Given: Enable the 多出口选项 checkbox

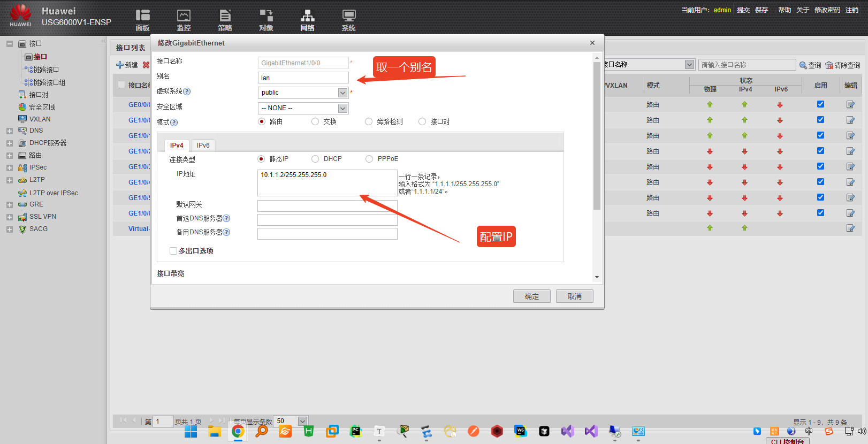Looking at the screenshot, I should (x=173, y=251).
